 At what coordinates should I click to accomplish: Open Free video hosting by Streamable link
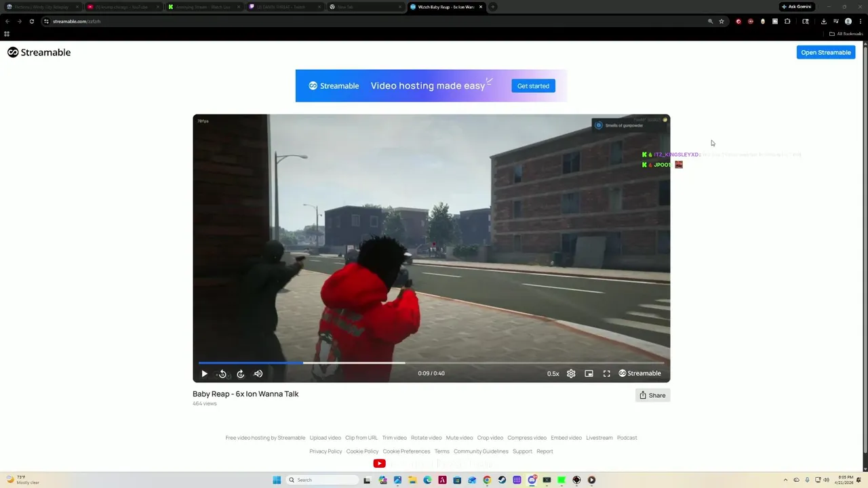click(265, 438)
